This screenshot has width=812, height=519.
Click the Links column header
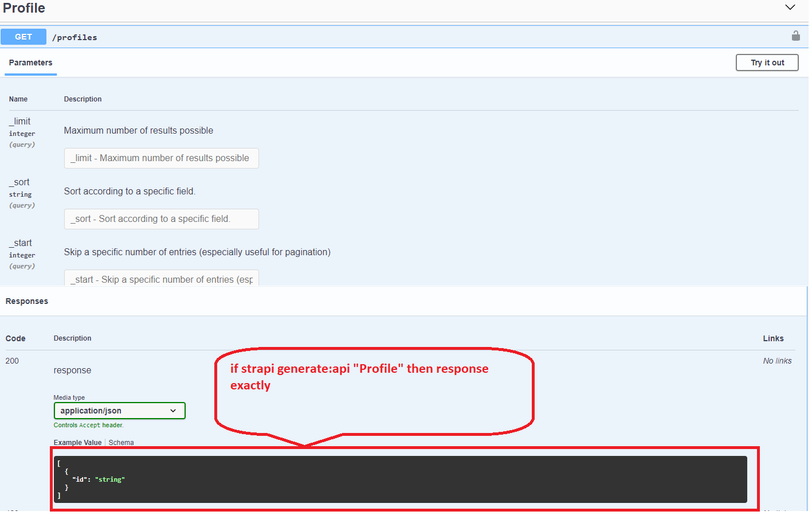pyautogui.click(x=773, y=338)
